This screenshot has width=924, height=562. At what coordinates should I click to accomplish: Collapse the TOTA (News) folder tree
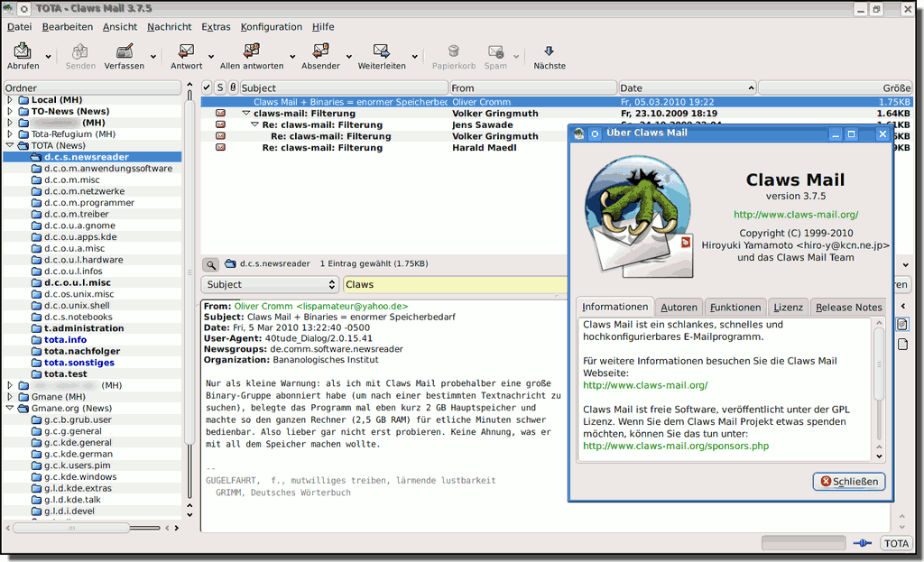click(10, 145)
